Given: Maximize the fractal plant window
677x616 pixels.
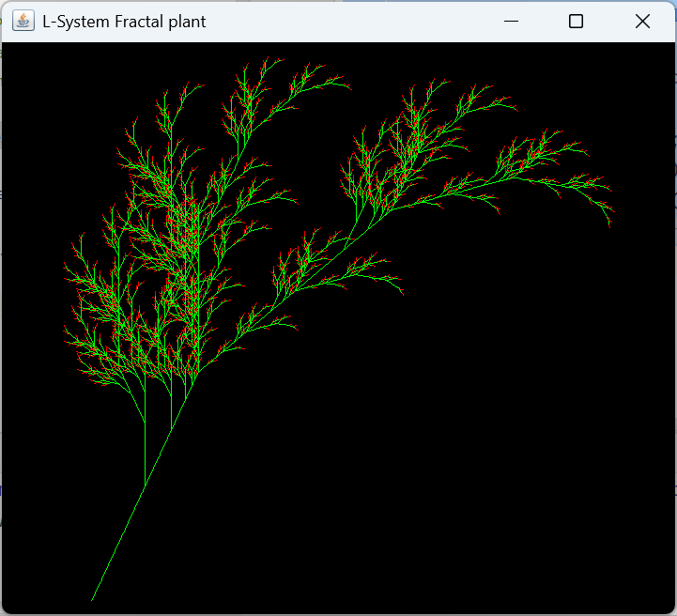Looking at the screenshot, I should point(577,21).
